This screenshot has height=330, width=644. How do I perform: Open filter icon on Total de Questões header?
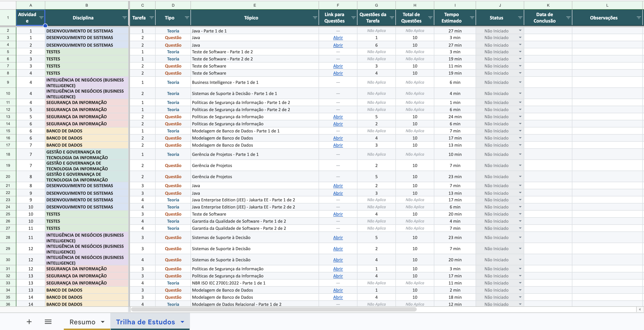pyautogui.click(x=430, y=18)
